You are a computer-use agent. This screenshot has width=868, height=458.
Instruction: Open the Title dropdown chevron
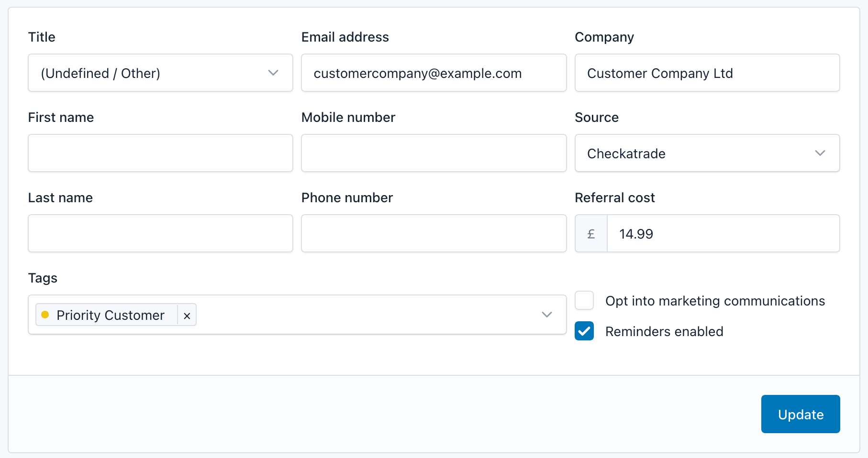tap(273, 73)
